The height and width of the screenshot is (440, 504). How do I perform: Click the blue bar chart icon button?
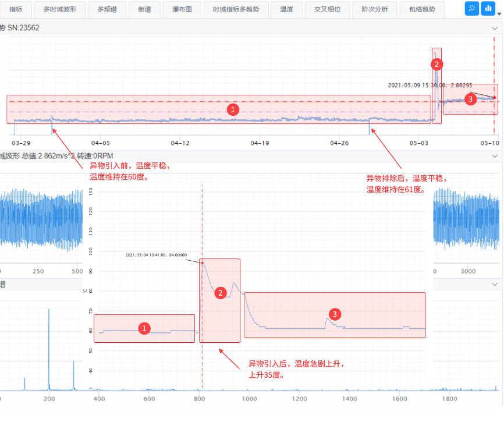click(488, 9)
